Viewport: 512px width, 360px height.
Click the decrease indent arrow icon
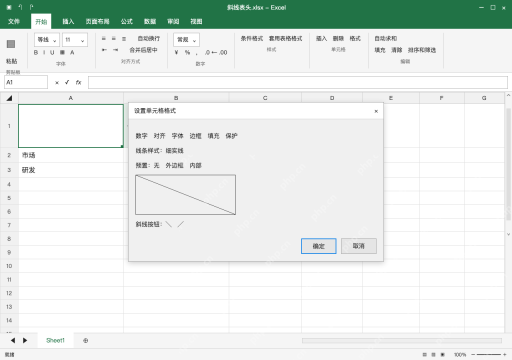(104, 50)
